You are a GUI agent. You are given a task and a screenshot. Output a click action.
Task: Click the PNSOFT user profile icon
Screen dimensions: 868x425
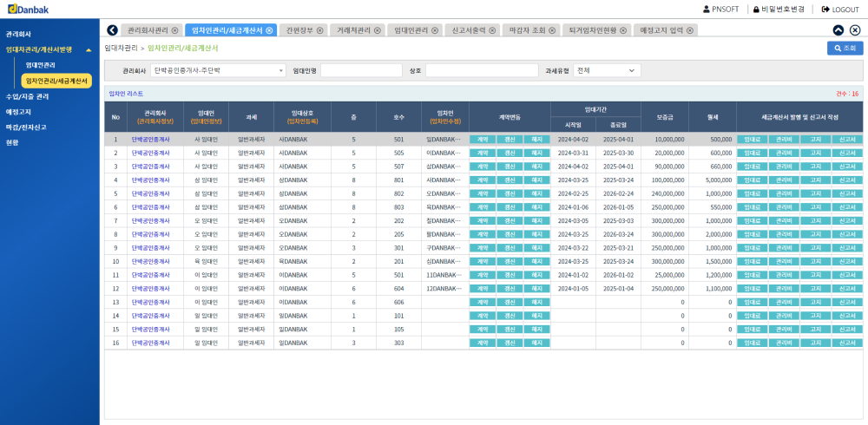(x=706, y=9)
